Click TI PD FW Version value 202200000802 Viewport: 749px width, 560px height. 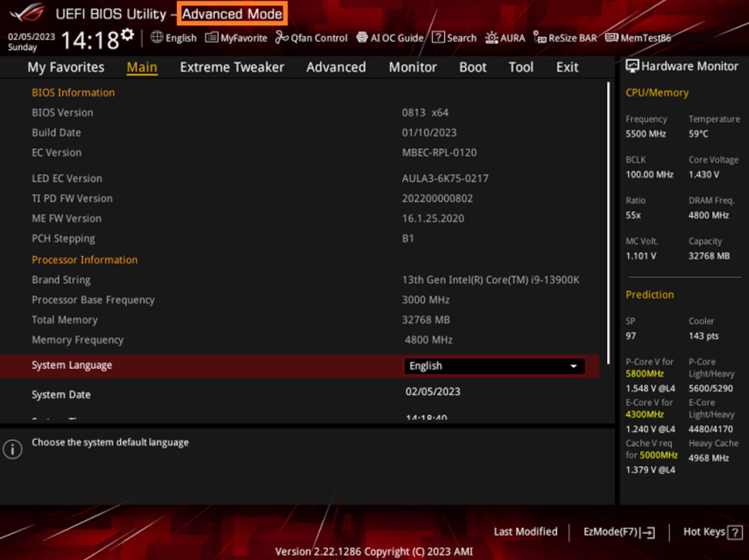pos(437,198)
